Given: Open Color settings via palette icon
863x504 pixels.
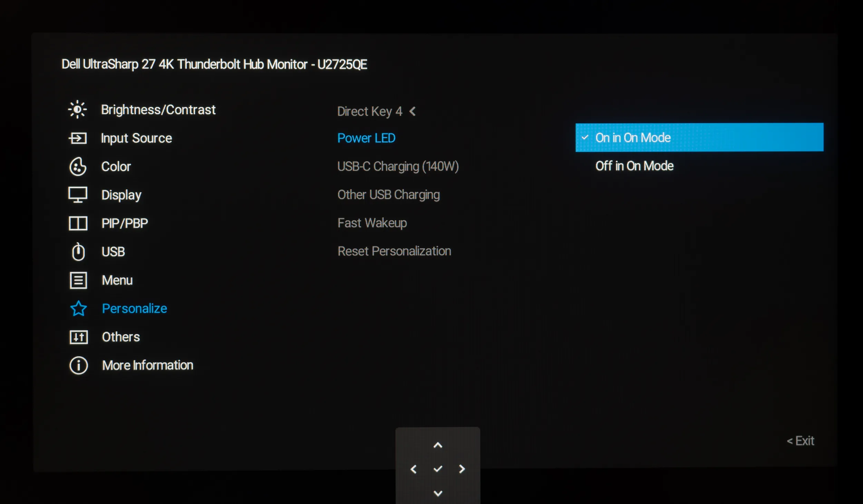Looking at the screenshot, I should tap(78, 167).
